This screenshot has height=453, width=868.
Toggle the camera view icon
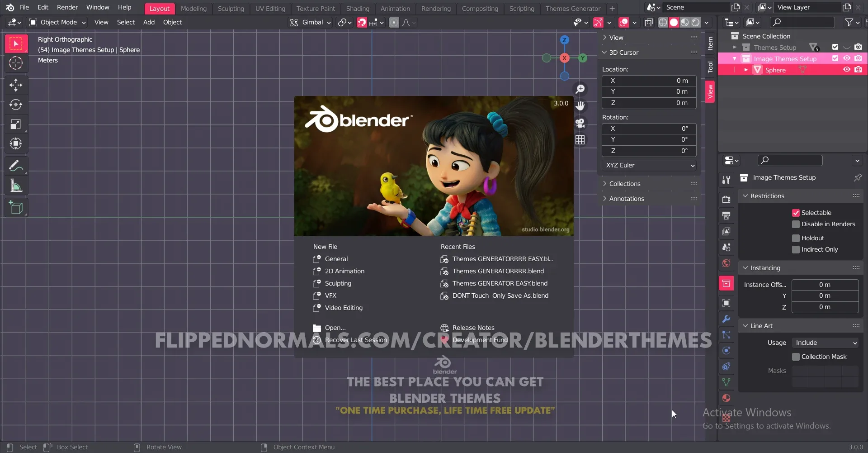pyautogui.click(x=580, y=123)
